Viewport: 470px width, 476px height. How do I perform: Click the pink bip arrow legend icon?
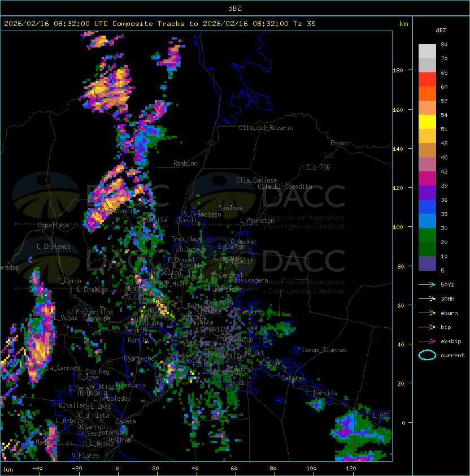(x=427, y=327)
